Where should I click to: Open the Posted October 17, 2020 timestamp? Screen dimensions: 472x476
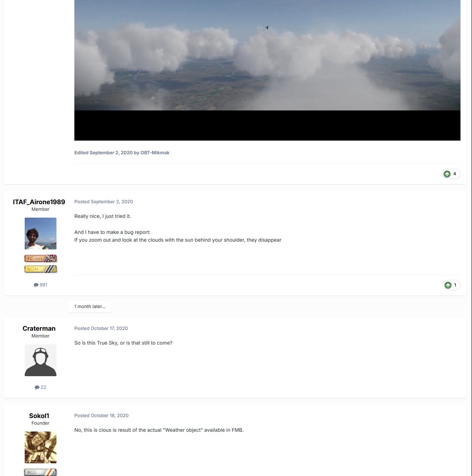(101, 328)
